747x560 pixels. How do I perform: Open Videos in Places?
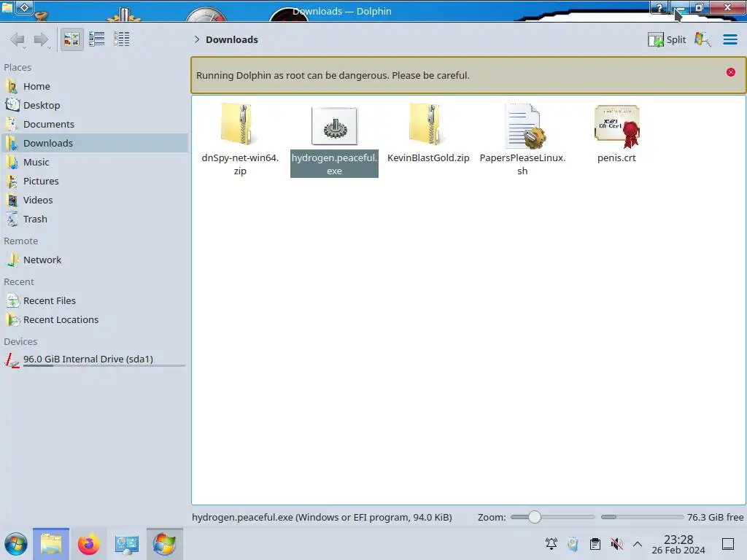96,201
